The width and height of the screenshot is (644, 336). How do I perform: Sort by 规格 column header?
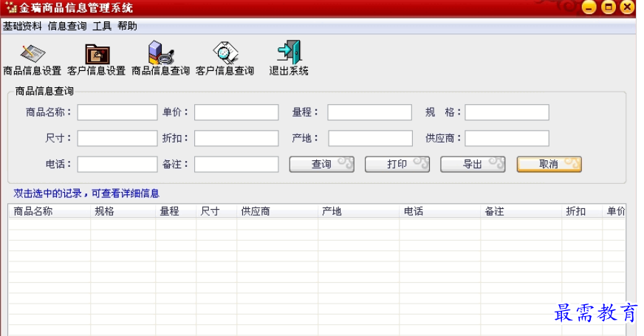123,211
